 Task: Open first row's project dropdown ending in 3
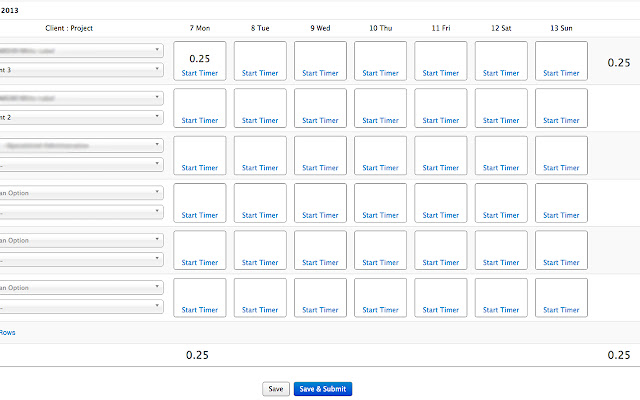[80, 70]
